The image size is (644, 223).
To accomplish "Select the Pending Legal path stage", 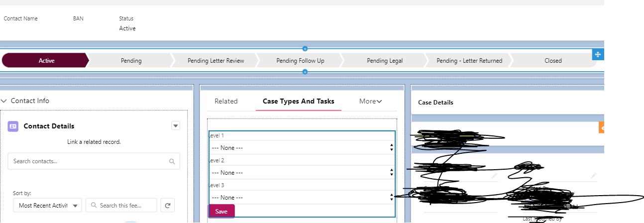I will pyautogui.click(x=385, y=61).
